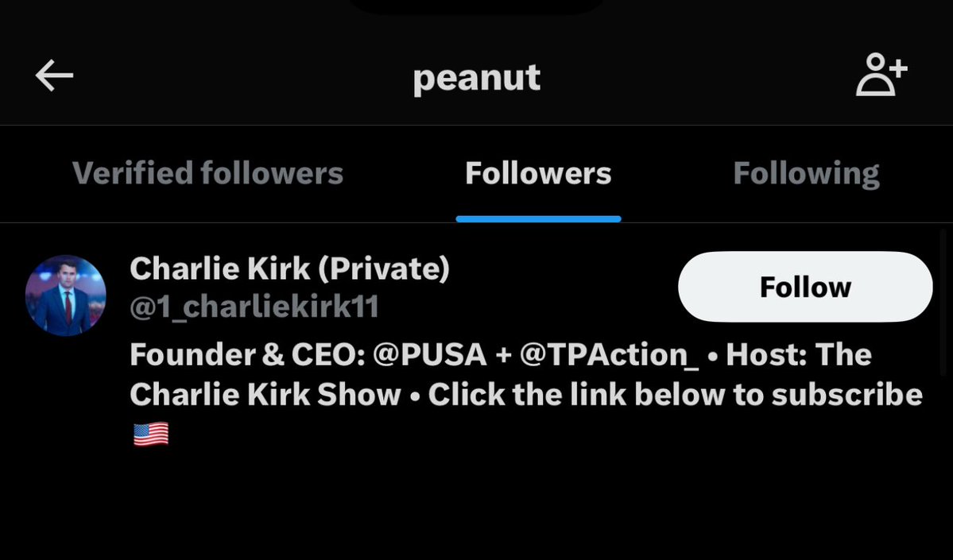Select the Followers tab
This screenshot has width=953, height=560.
pyautogui.click(x=538, y=173)
